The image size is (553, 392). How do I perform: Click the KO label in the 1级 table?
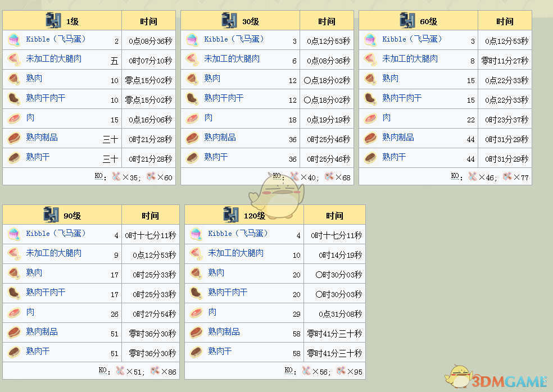98,176
